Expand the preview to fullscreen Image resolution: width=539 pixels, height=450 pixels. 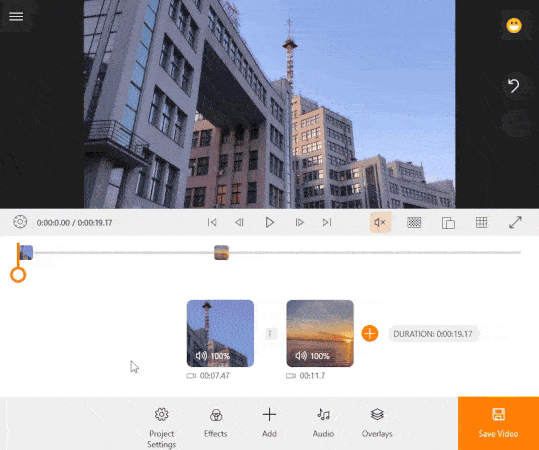(515, 222)
